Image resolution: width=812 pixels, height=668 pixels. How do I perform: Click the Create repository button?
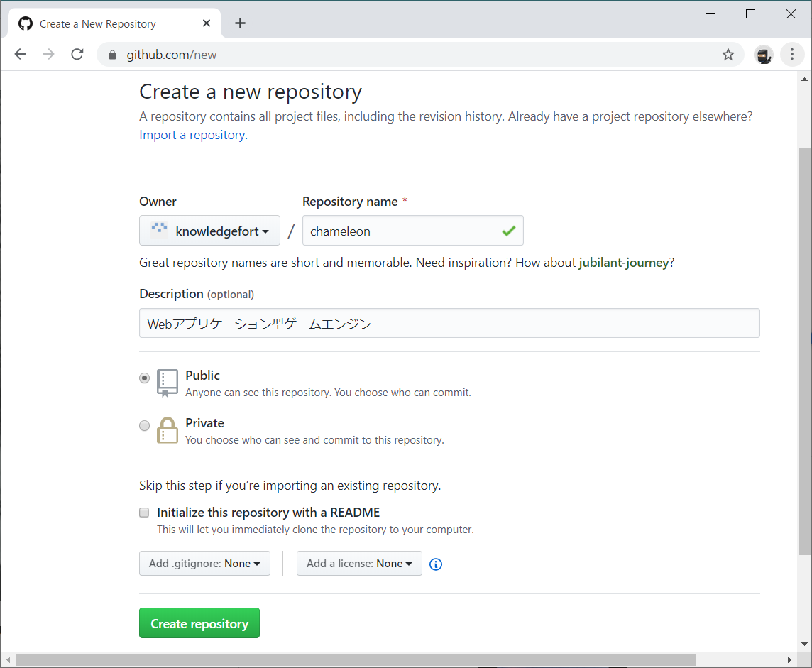[x=199, y=623]
